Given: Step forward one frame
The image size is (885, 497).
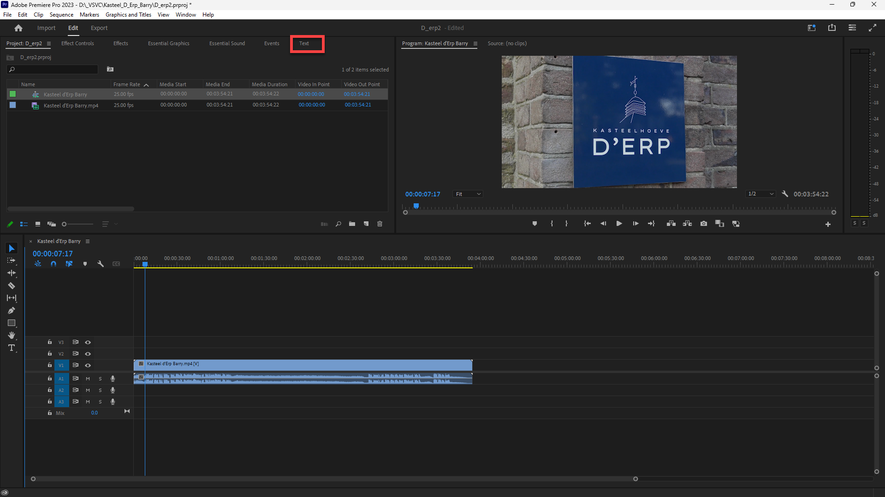Looking at the screenshot, I should (x=636, y=223).
